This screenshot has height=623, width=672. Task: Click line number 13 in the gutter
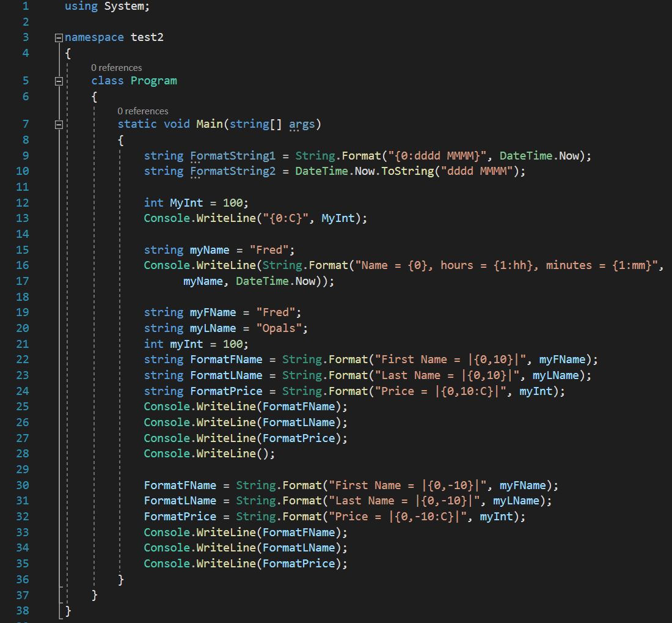(x=22, y=218)
